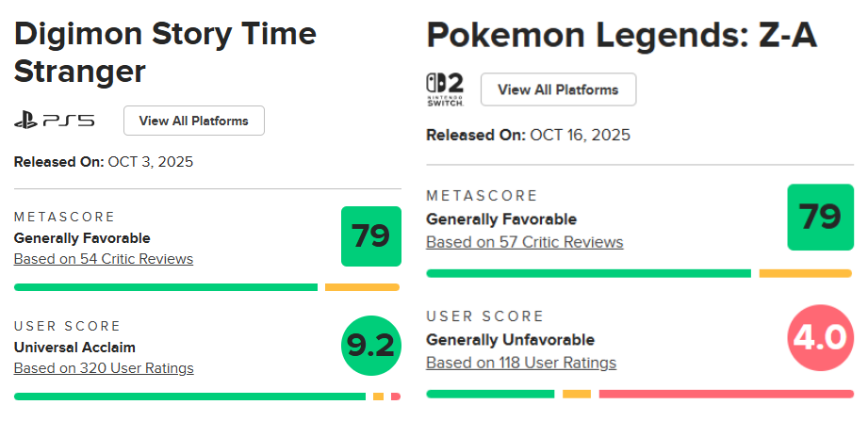Screen dimensions: 868x421
Task: Open Based on 118 User Ratings link
Action: 521,363
